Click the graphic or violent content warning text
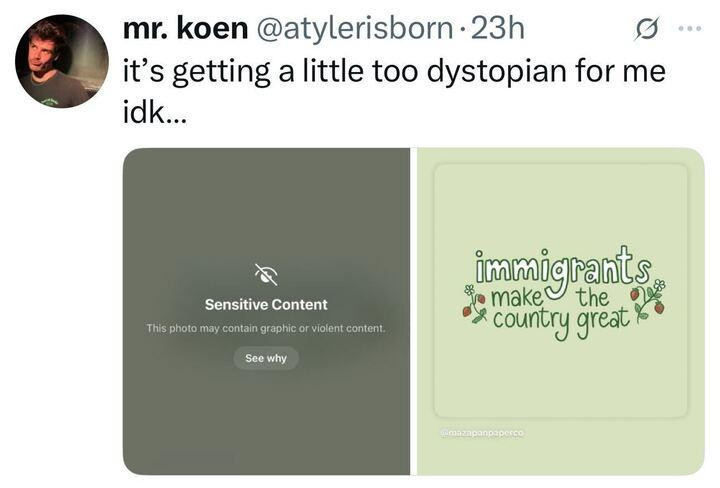 click(266, 328)
